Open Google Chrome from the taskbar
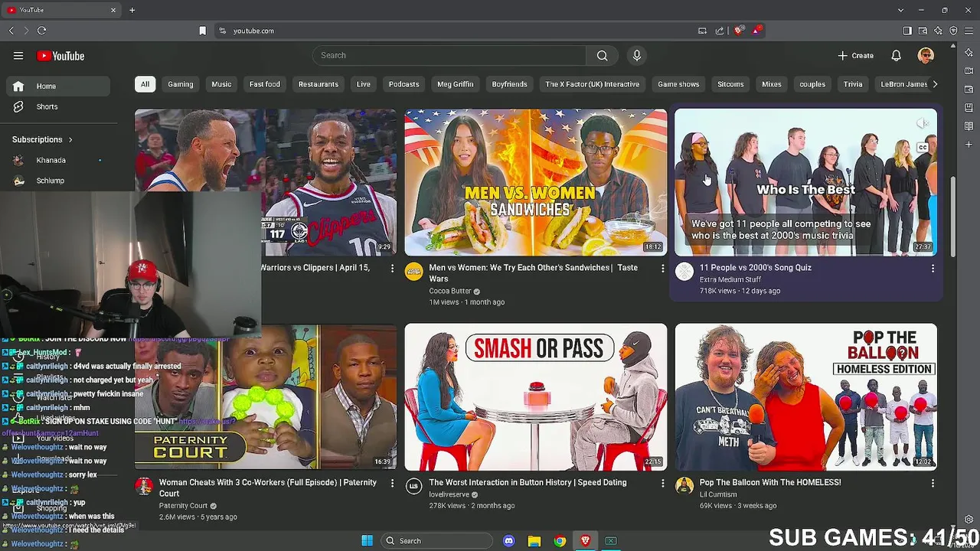The height and width of the screenshot is (551, 980). [x=560, y=541]
